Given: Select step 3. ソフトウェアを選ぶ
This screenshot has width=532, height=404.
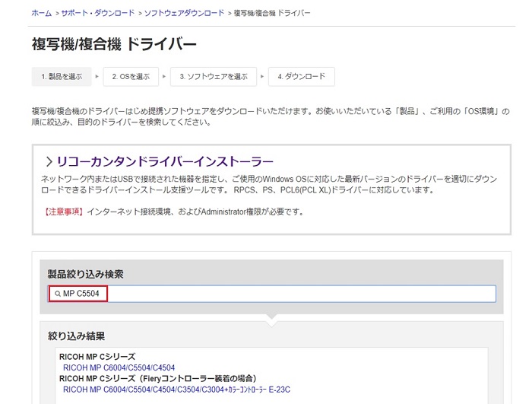Looking at the screenshot, I should (214, 76).
